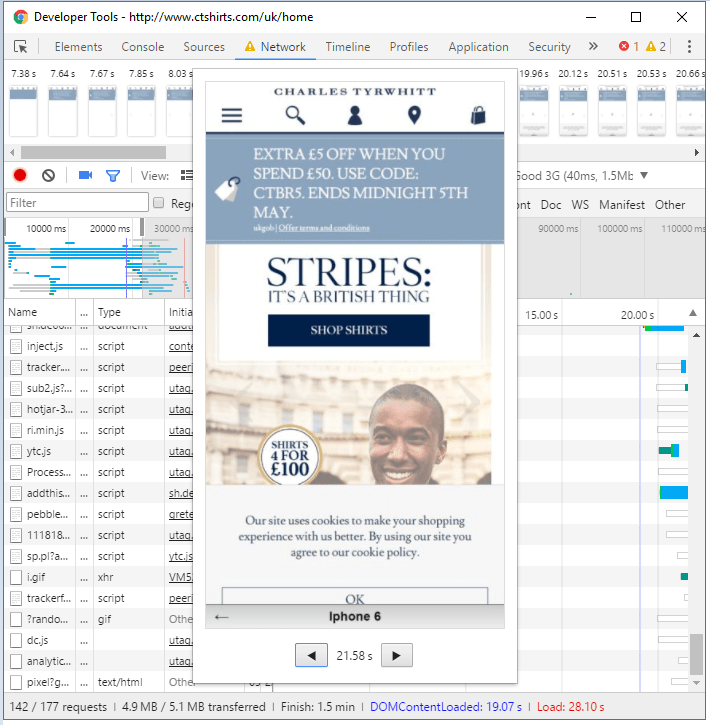Image resolution: width=710 pixels, height=725 pixels.
Task: Click the inspect element picker icon
Action: click(x=20, y=47)
